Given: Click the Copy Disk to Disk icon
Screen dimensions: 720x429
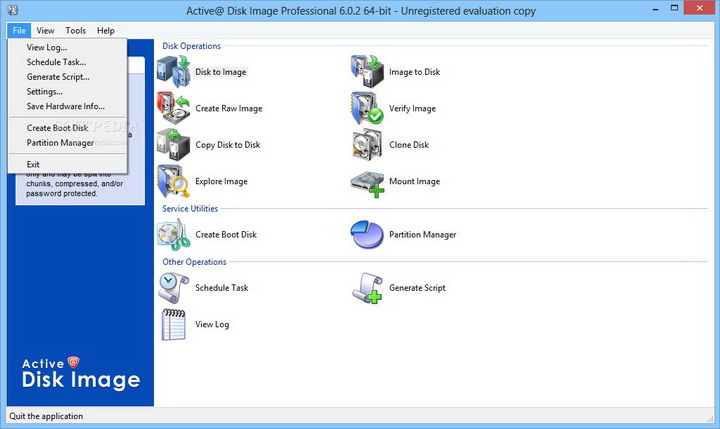Looking at the screenshot, I should coord(174,145).
